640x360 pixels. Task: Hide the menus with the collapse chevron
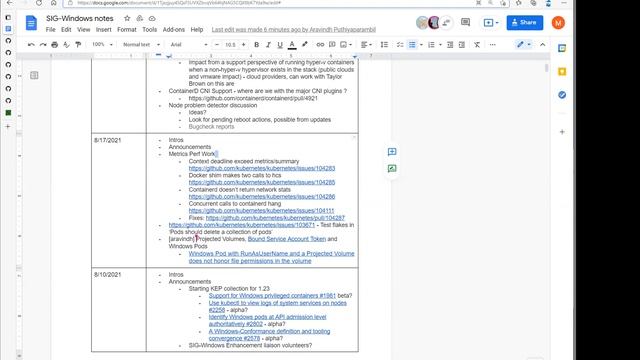(542, 44)
